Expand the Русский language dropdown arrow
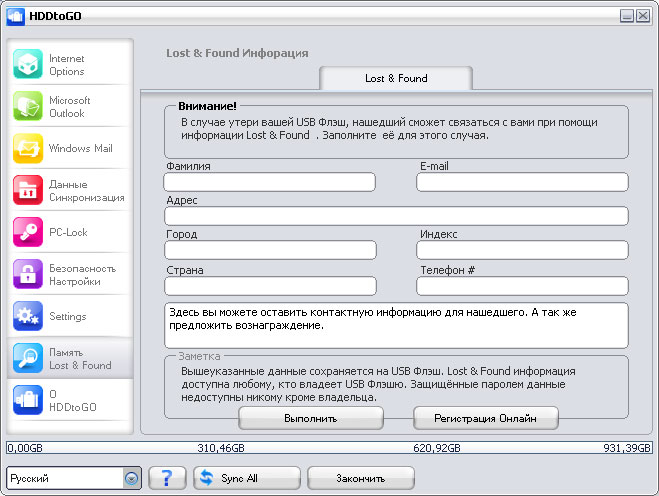 [131, 478]
